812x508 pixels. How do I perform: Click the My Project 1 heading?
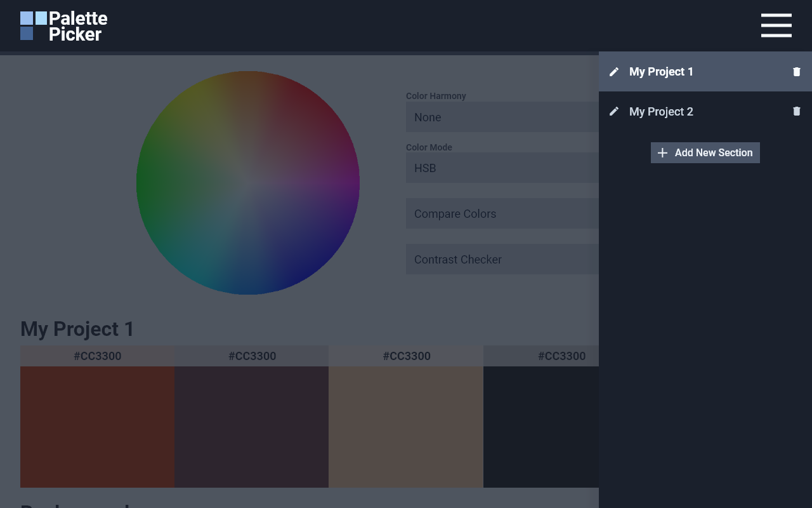76,329
